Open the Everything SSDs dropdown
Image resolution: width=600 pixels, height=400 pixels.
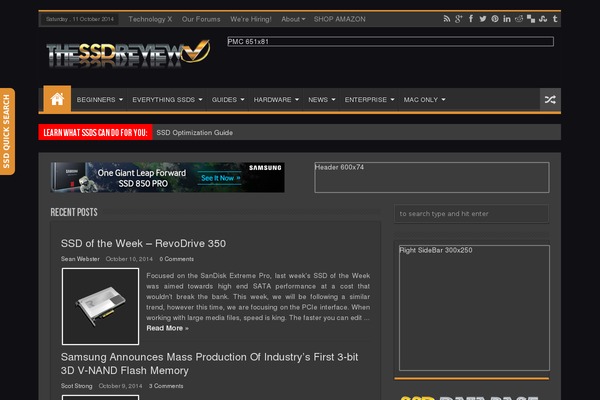coord(167,100)
